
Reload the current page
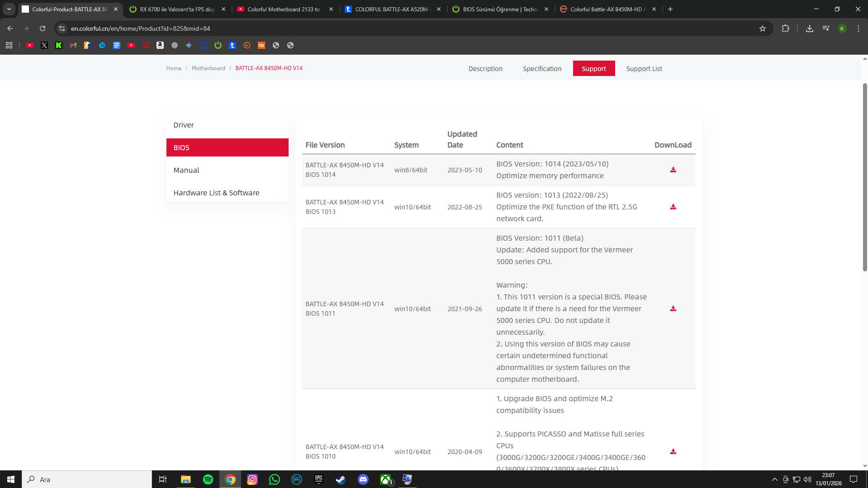tap(43, 28)
